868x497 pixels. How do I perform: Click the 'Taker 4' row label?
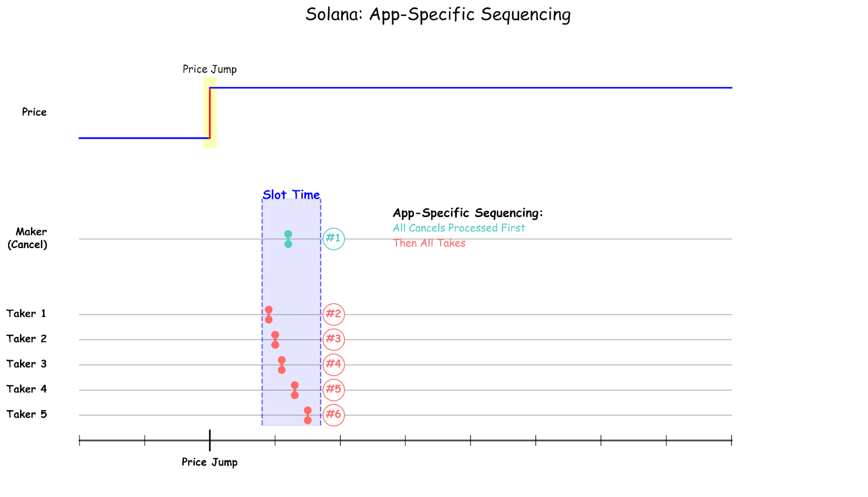coord(27,389)
